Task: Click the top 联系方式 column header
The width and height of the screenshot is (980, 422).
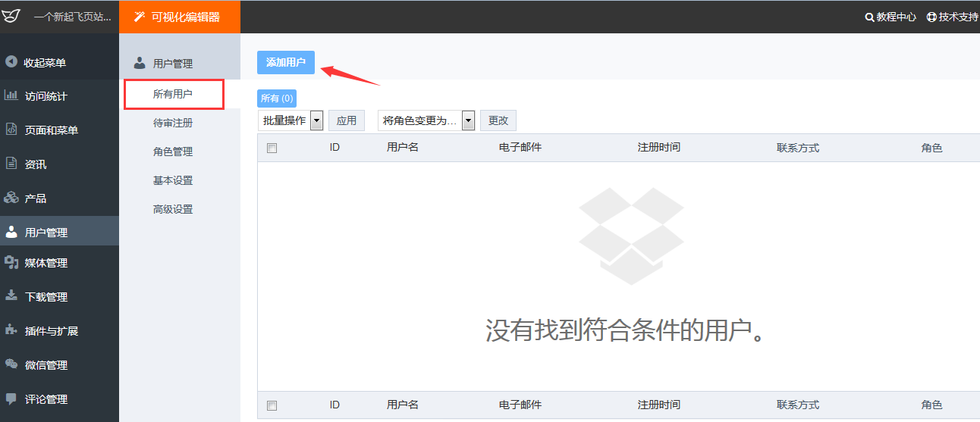Action: click(x=798, y=148)
